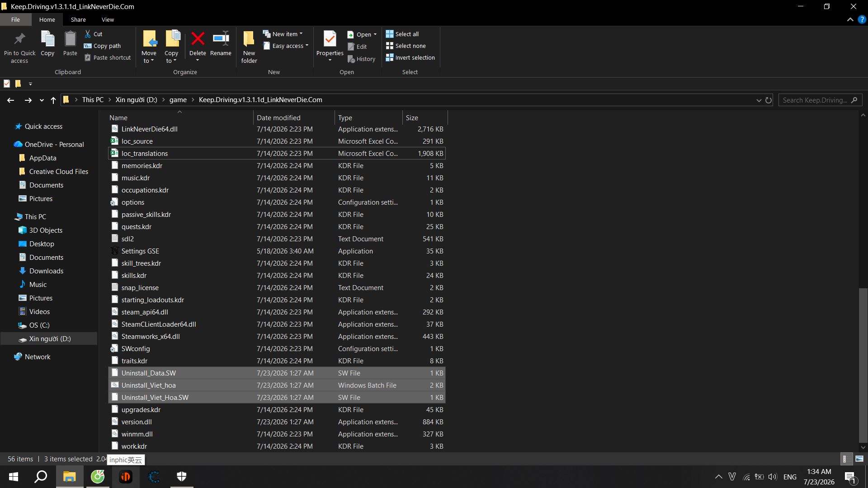Viewport: 868px width, 488px height.
Task: Switch to the View ribbon tab
Action: pos(108,19)
